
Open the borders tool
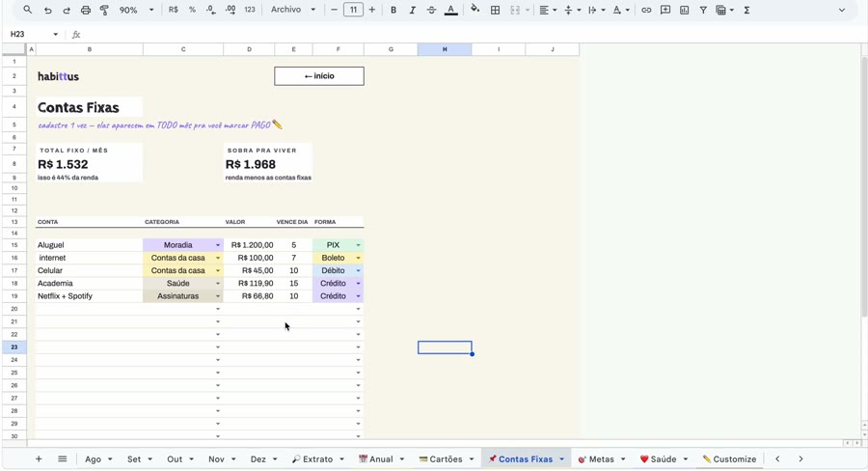click(496, 10)
